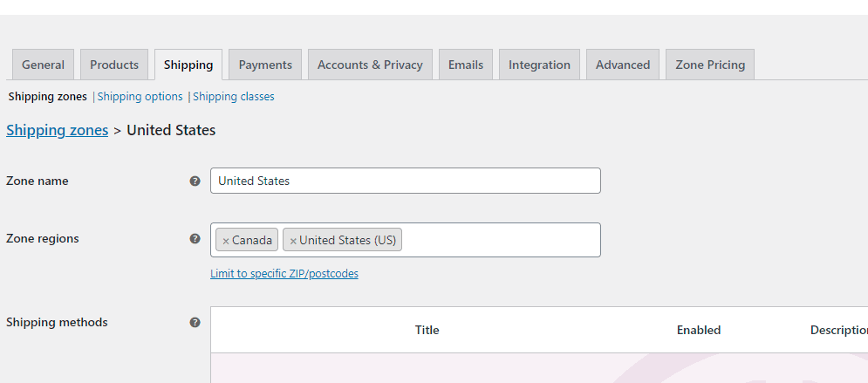Switch to the Products tab
868x383 pixels.
point(114,65)
